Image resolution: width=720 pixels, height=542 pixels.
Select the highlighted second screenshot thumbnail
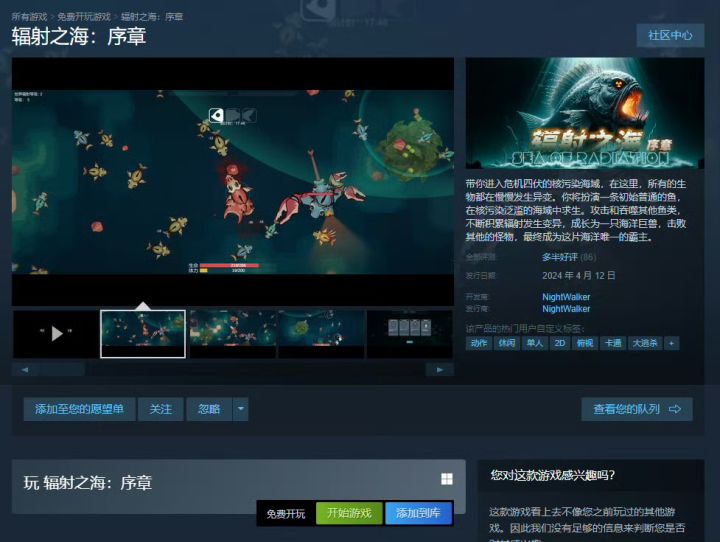(143, 333)
